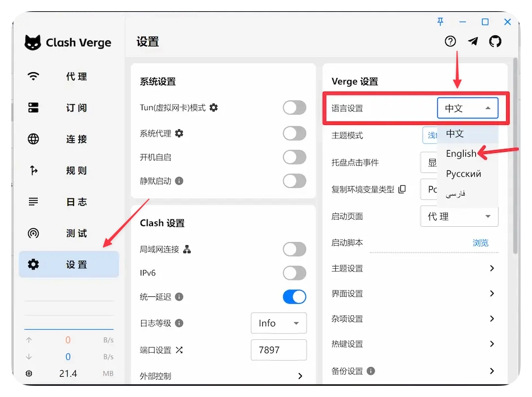Turn on the 开机自启 switch

point(294,157)
